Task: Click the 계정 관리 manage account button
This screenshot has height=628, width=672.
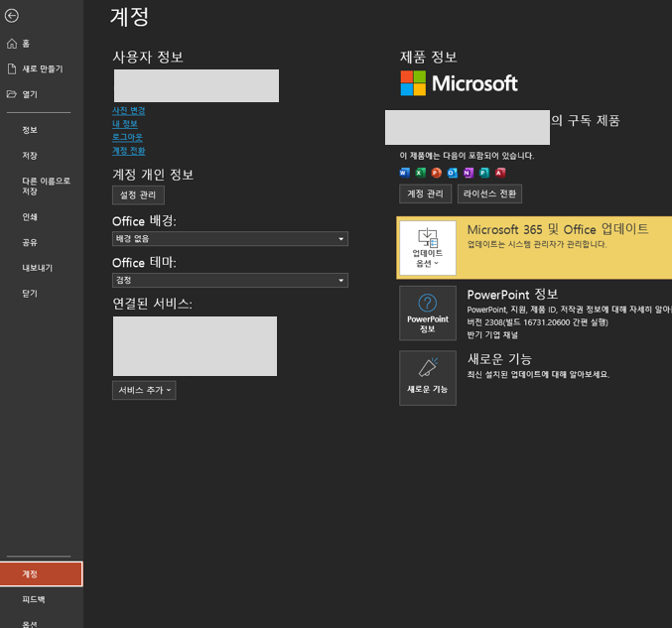Action: [x=425, y=193]
